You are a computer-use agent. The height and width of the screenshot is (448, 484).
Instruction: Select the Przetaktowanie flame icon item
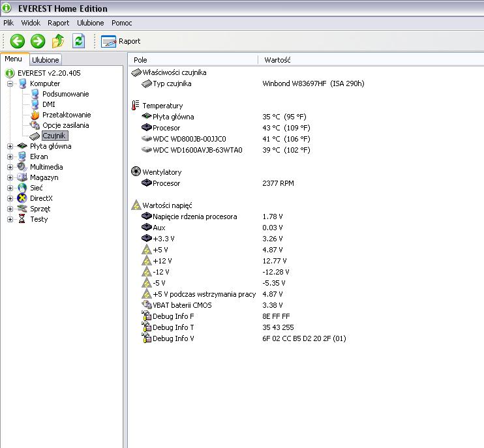tap(35, 115)
